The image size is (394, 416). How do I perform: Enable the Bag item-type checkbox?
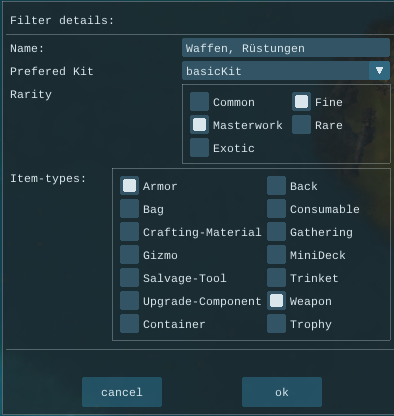(x=129, y=209)
